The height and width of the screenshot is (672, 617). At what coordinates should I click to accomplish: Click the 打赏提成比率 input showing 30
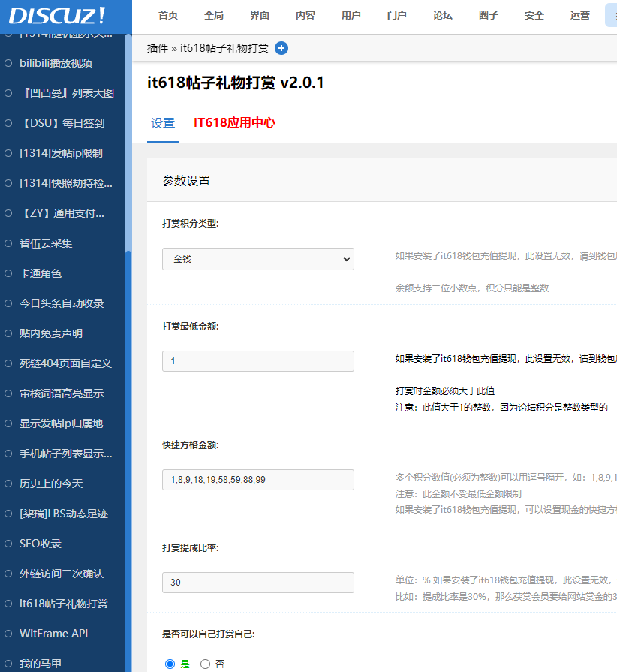point(257,582)
